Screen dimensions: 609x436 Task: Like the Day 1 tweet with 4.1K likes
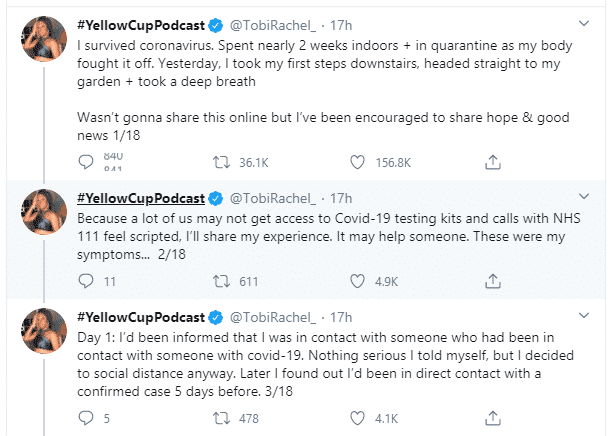357,418
